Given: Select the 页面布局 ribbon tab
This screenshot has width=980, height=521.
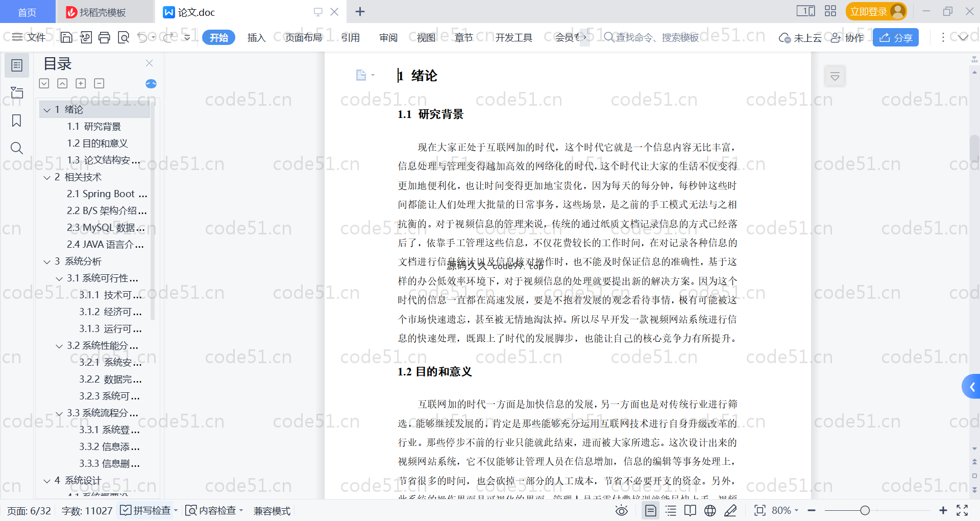Looking at the screenshot, I should pos(303,37).
